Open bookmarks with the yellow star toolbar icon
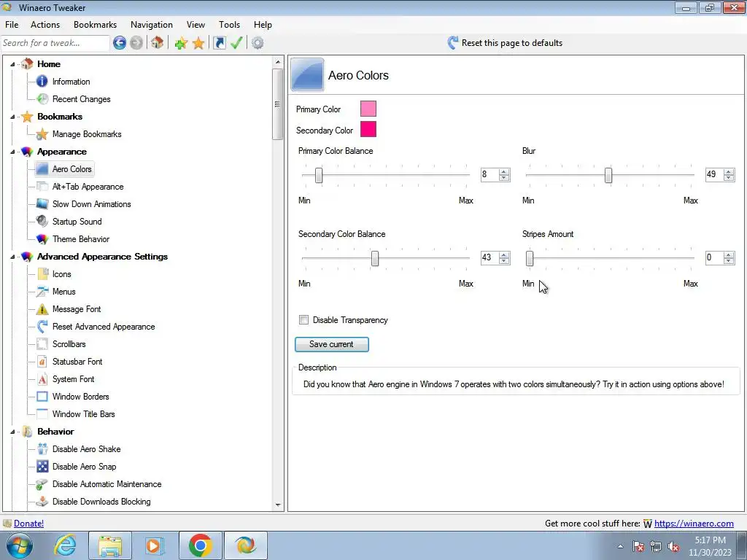The height and width of the screenshot is (560, 747). (x=198, y=43)
